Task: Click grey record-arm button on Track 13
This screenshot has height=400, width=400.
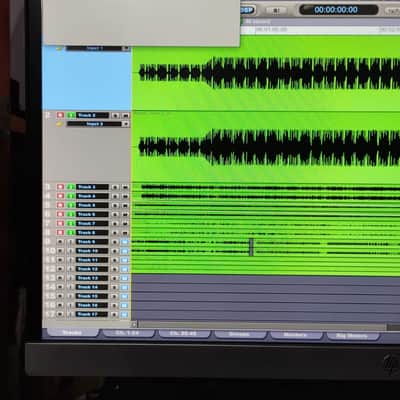Action: tap(60, 278)
